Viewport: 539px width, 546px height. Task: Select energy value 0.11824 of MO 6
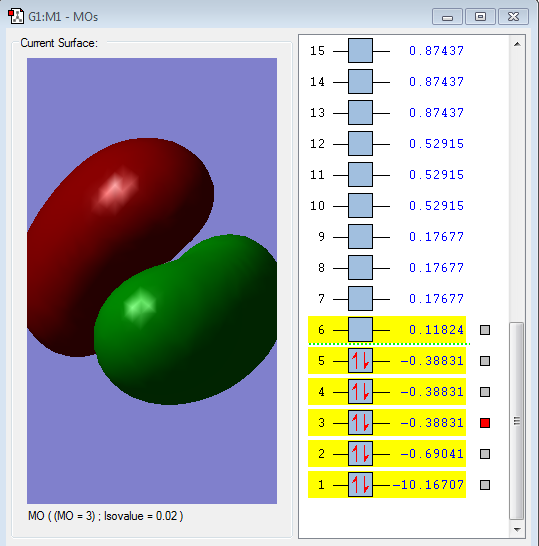point(436,330)
